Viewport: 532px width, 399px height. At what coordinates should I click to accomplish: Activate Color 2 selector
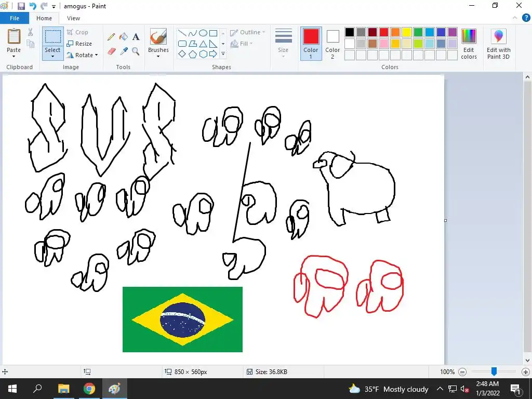pos(332,44)
